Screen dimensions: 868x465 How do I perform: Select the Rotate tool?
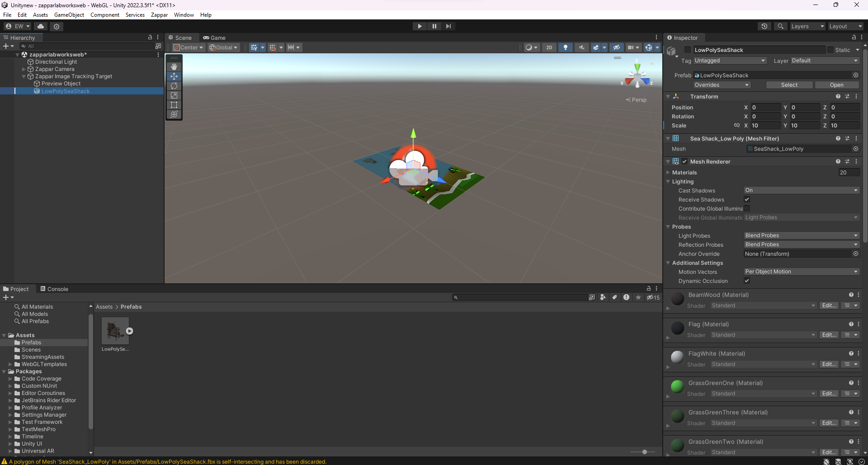coord(174,86)
